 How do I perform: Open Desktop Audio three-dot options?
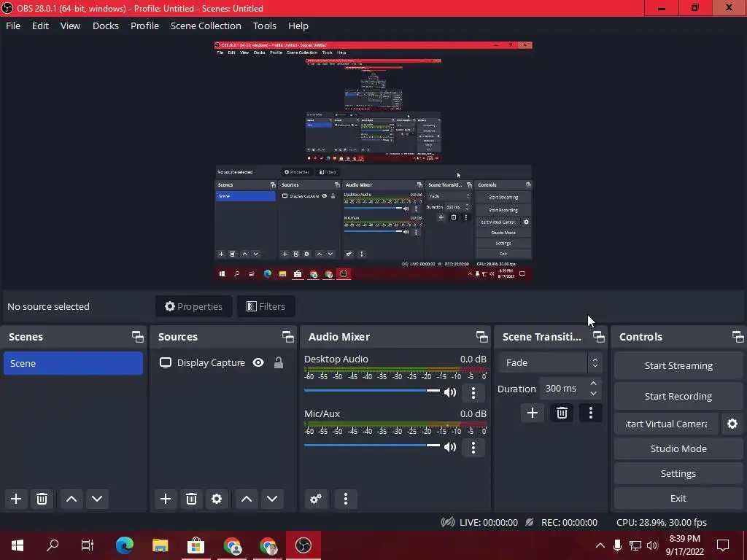473,392
